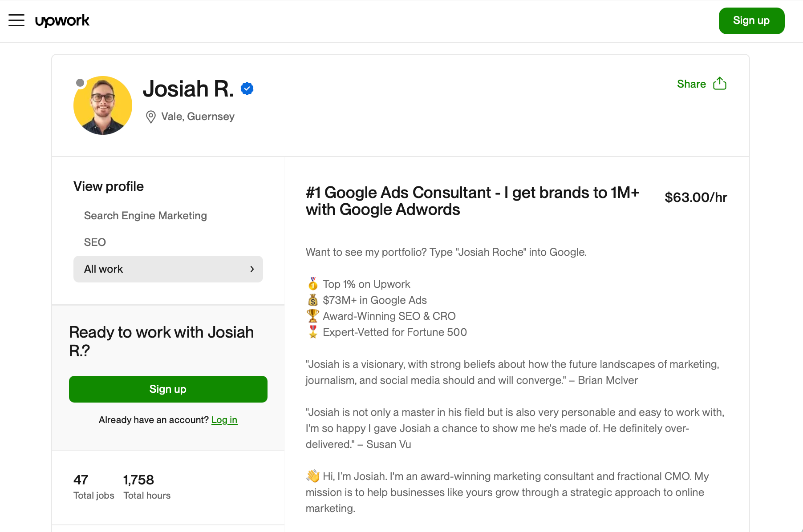Click the Upwork logo
This screenshot has width=803, height=532.
click(62, 20)
